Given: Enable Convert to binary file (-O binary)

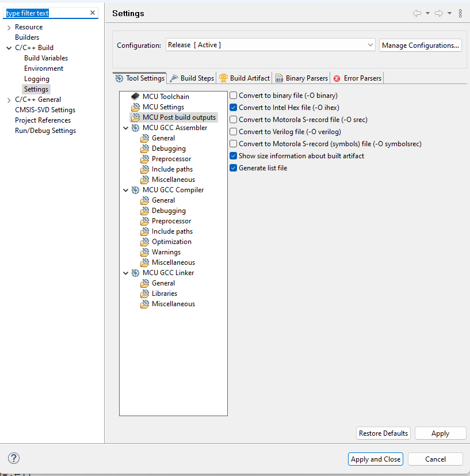Looking at the screenshot, I should click(x=233, y=96).
